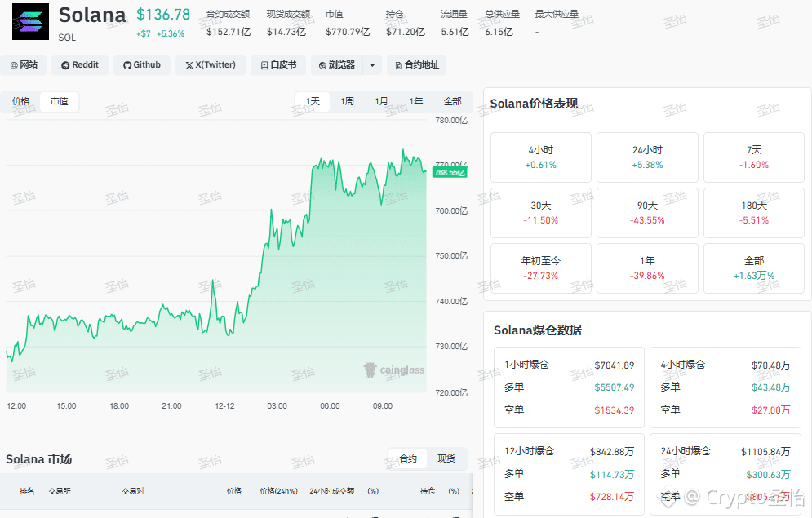The width and height of the screenshot is (812, 518).
Task: Click the 浏览器 explorer icon
Action: point(322,65)
